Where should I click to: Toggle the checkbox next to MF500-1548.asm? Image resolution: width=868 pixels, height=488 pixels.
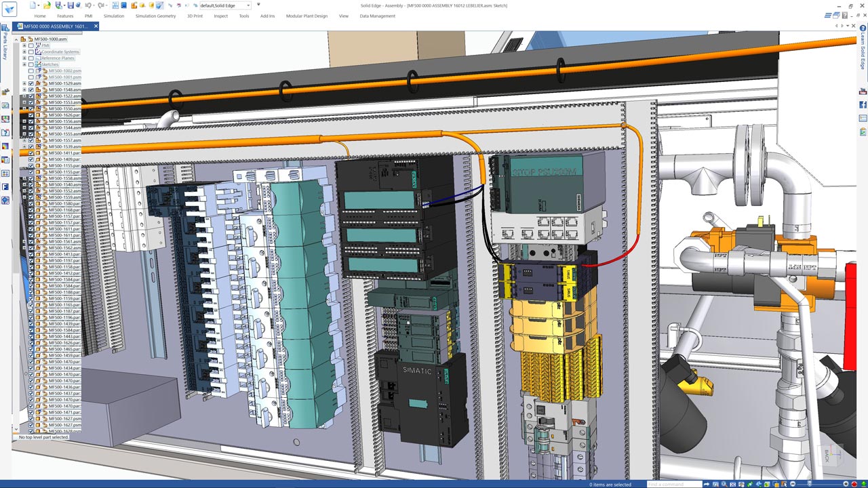[31, 89]
